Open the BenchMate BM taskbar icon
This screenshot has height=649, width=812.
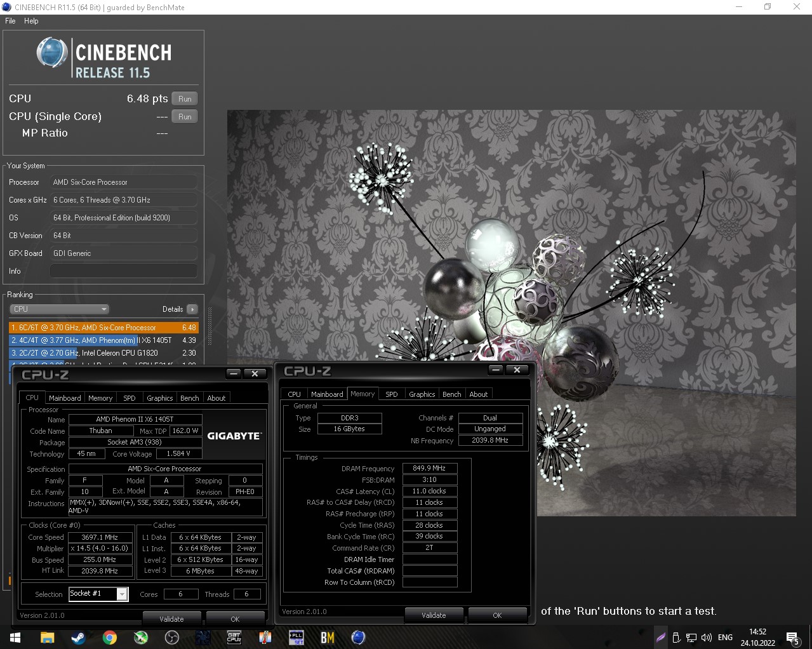pos(328,638)
